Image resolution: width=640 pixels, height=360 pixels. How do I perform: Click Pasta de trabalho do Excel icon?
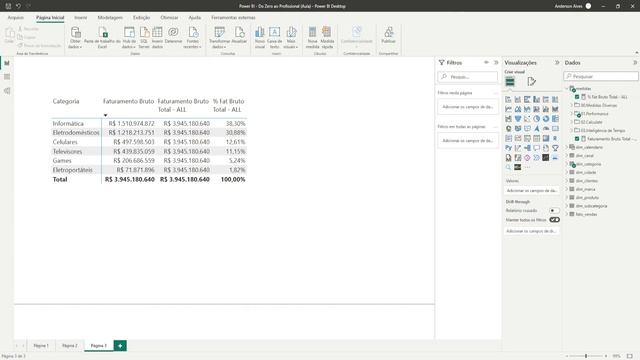[102, 33]
